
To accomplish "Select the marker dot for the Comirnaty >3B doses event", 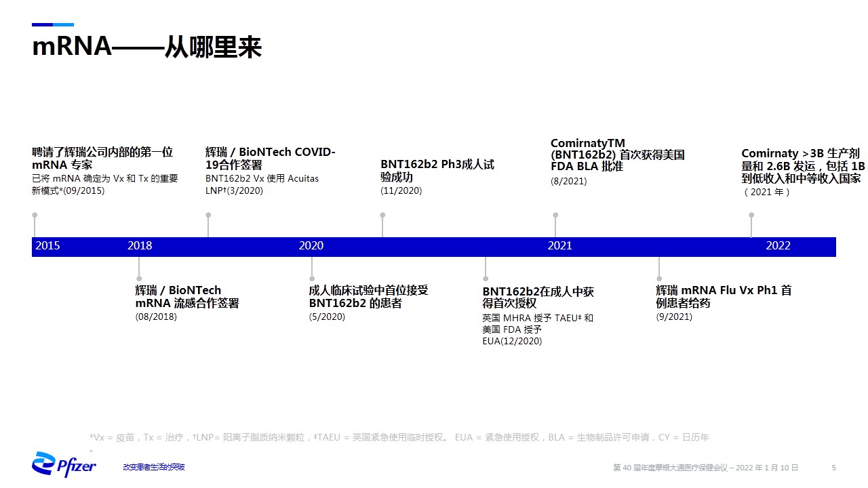I will [x=751, y=216].
